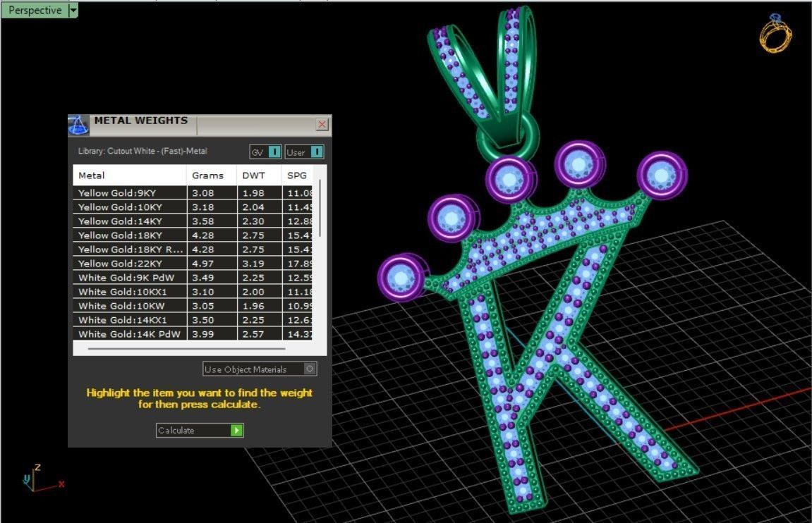Viewport: 812px width, 523px height.
Task: Click the 3.08 grams value
Action: (x=203, y=193)
